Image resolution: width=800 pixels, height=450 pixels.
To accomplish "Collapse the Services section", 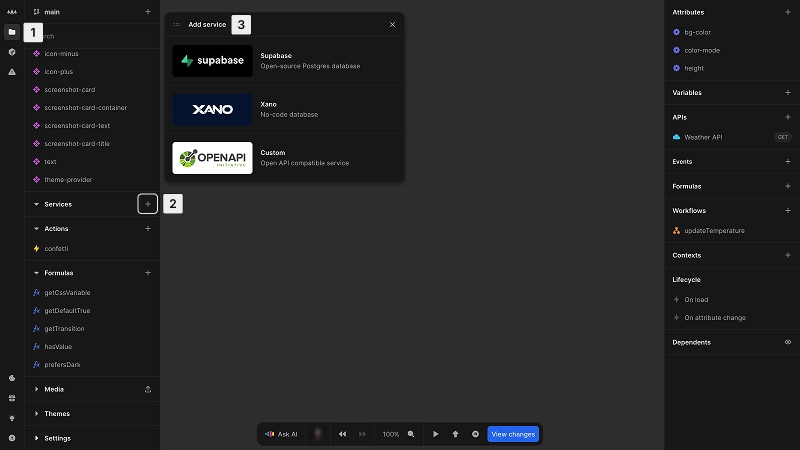I will (x=36, y=204).
